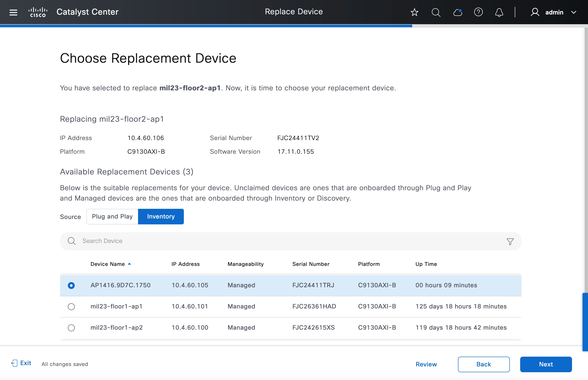The height and width of the screenshot is (380, 588).
Task: Select the mil23-floor1-ap2 radio button
Action: [x=71, y=328]
